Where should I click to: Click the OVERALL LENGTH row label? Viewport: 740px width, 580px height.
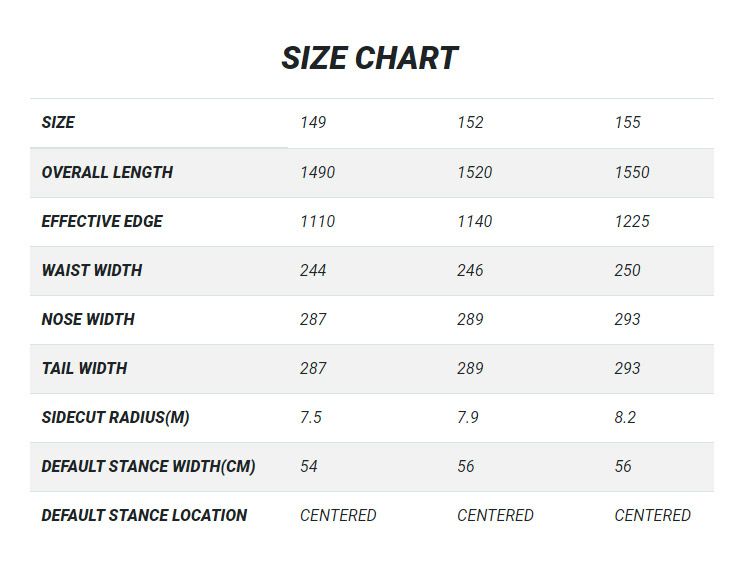pos(107,172)
